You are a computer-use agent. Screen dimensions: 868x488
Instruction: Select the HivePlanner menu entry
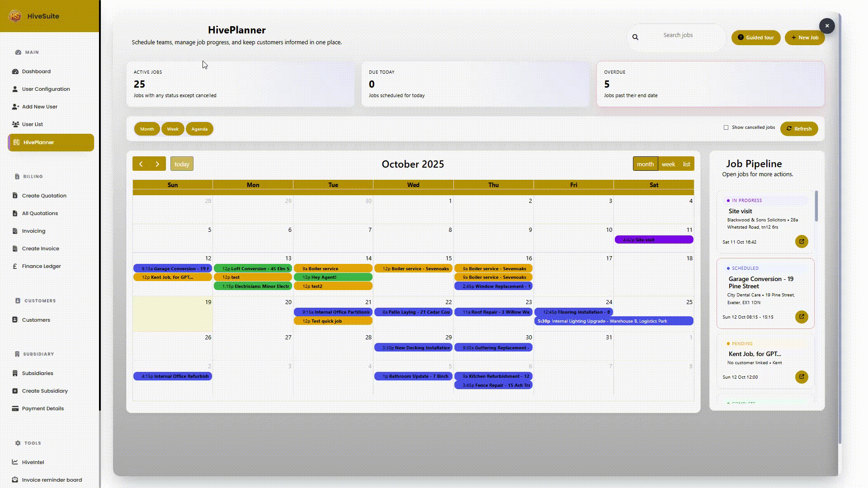click(x=38, y=142)
